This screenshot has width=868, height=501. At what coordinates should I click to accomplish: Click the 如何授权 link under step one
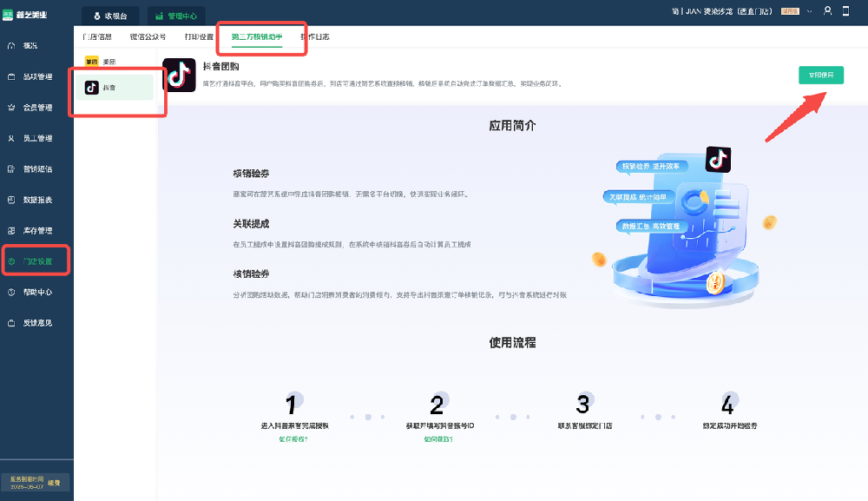click(293, 440)
